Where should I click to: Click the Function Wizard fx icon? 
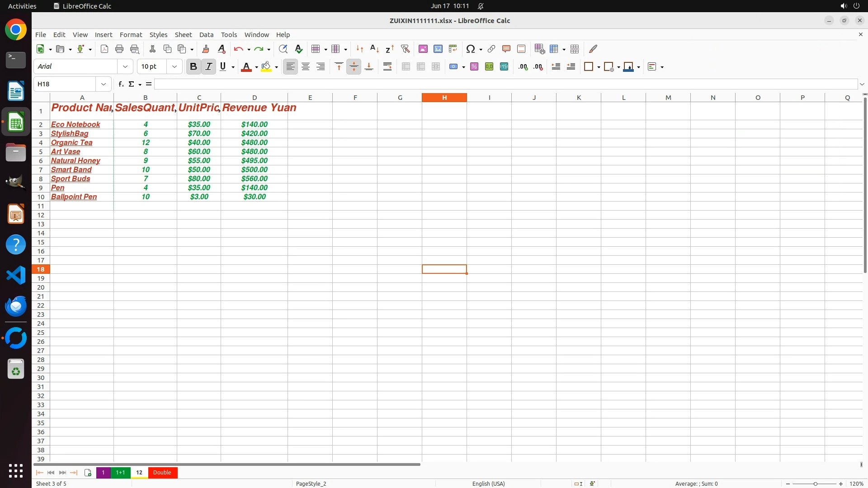pyautogui.click(x=121, y=84)
